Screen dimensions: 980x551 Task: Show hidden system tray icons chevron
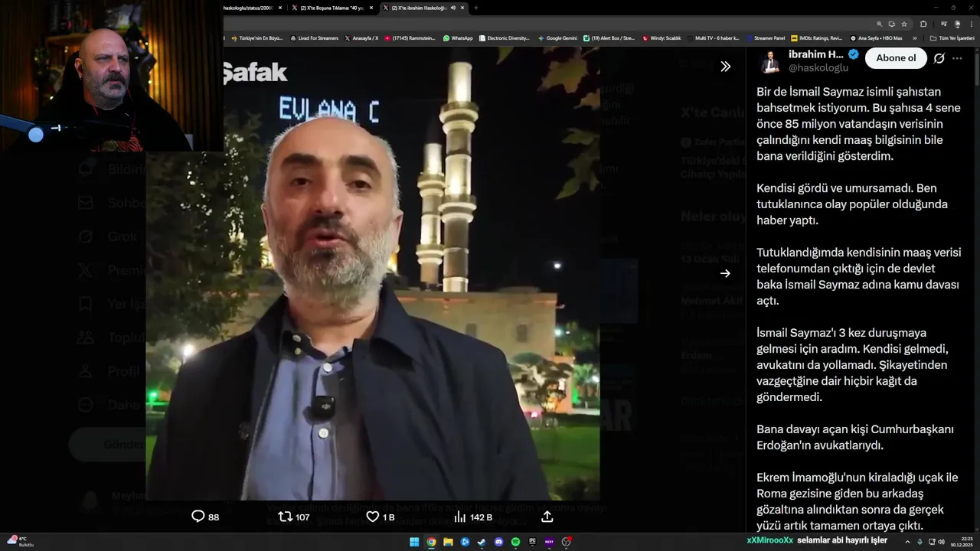tap(907, 542)
